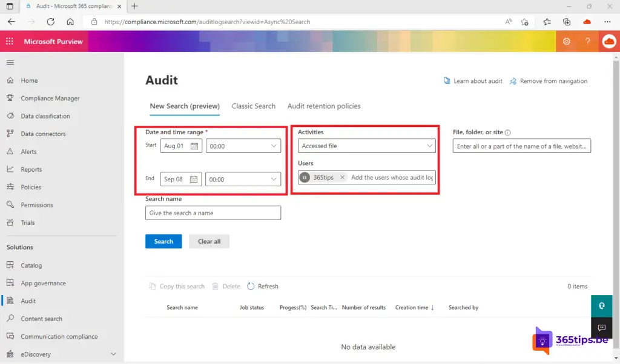The height and width of the screenshot is (364, 620).
Task: Click the info icon beside File, folder, or site
Action: [x=508, y=132]
